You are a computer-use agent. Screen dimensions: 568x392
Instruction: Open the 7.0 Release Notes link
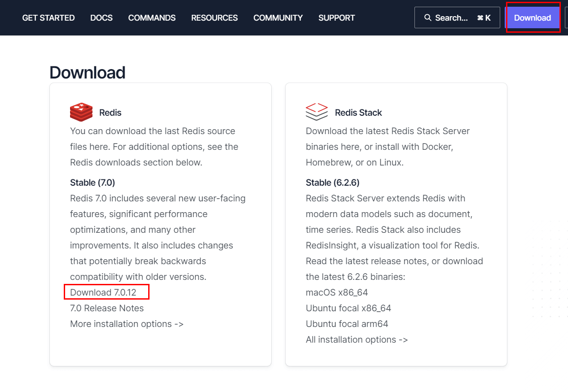click(107, 308)
